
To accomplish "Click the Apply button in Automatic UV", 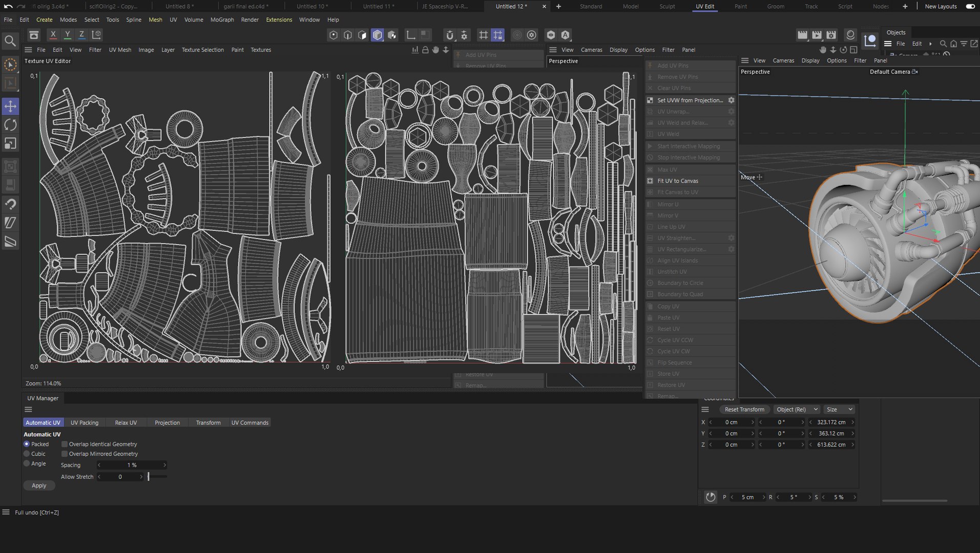I will pos(39,486).
